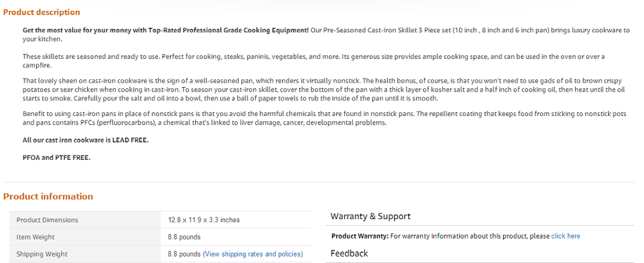Click the View shipping rates and policies link
The width and height of the screenshot is (644, 263).
pyautogui.click(x=252, y=254)
